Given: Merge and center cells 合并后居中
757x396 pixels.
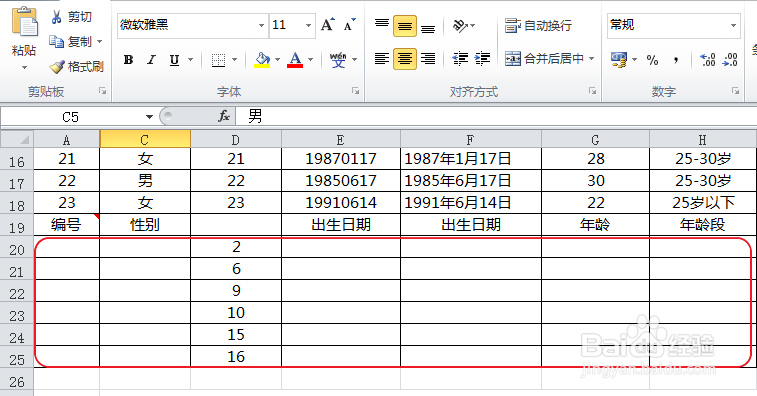Looking at the screenshot, I should pyautogui.click(x=544, y=59).
